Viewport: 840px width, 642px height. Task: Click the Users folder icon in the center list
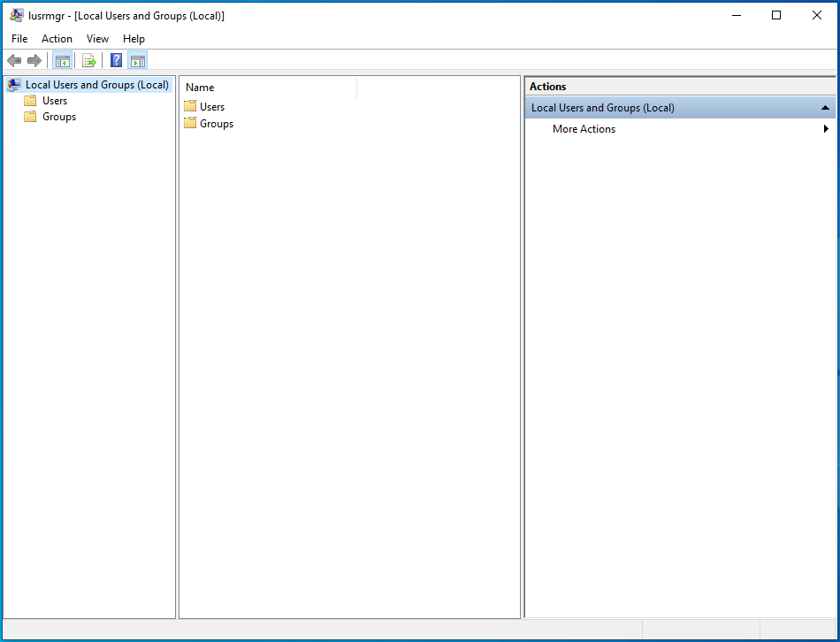[190, 106]
